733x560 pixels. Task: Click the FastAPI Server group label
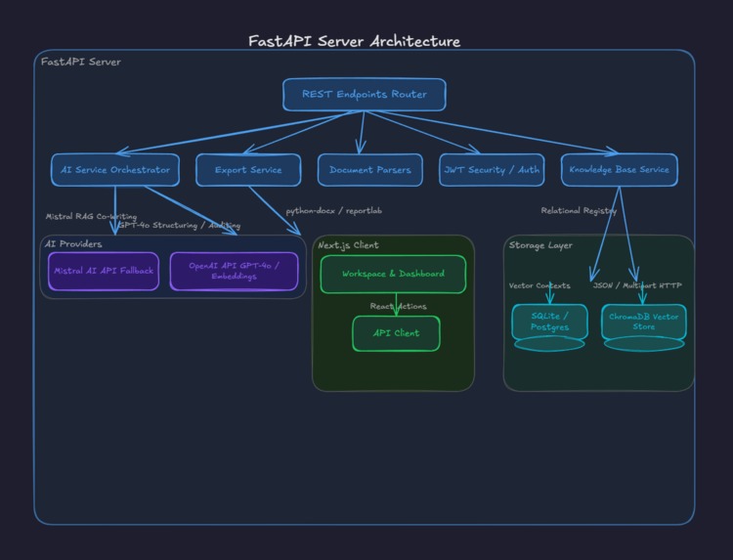pos(81,62)
